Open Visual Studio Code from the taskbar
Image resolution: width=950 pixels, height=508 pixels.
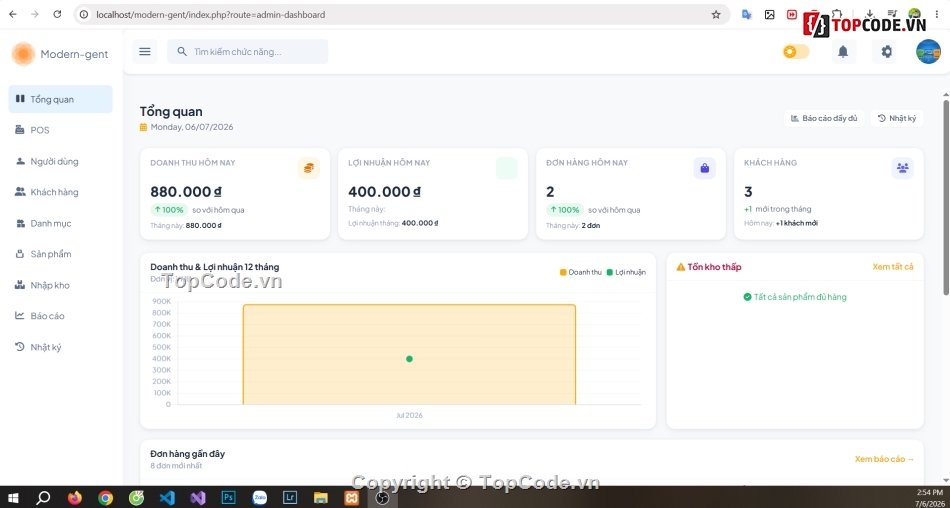(167, 498)
